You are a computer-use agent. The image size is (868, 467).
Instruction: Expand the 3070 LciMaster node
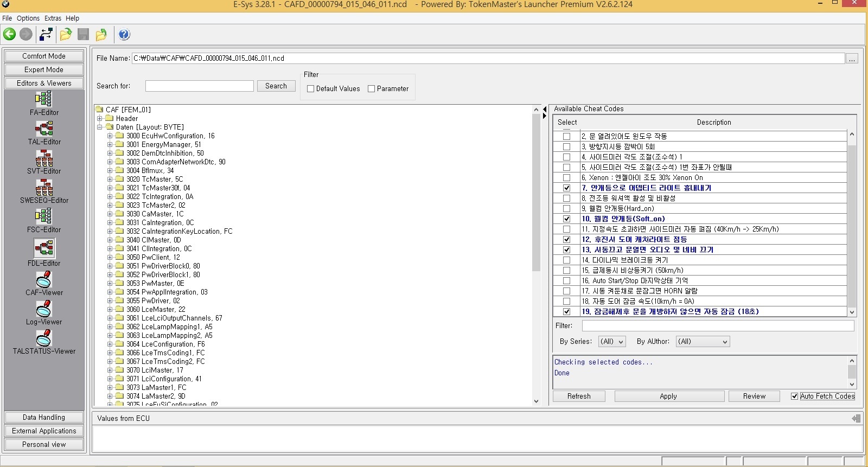(110, 370)
